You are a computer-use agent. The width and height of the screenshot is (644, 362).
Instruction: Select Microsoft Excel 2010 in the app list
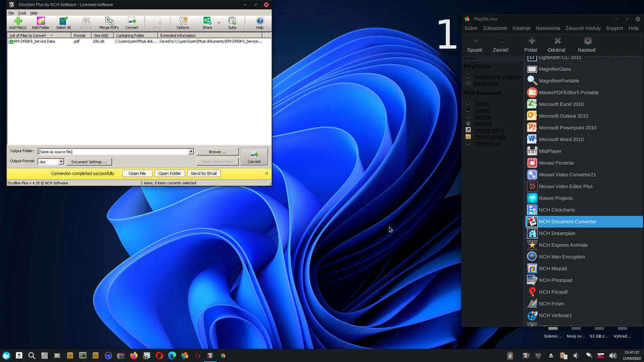click(x=584, y=104)
